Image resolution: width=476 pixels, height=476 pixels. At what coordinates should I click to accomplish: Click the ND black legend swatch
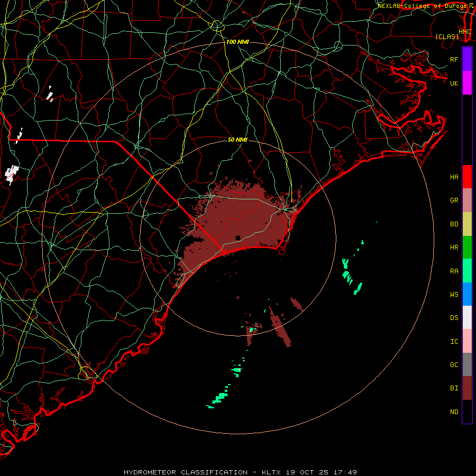click(x=467, y=411)
